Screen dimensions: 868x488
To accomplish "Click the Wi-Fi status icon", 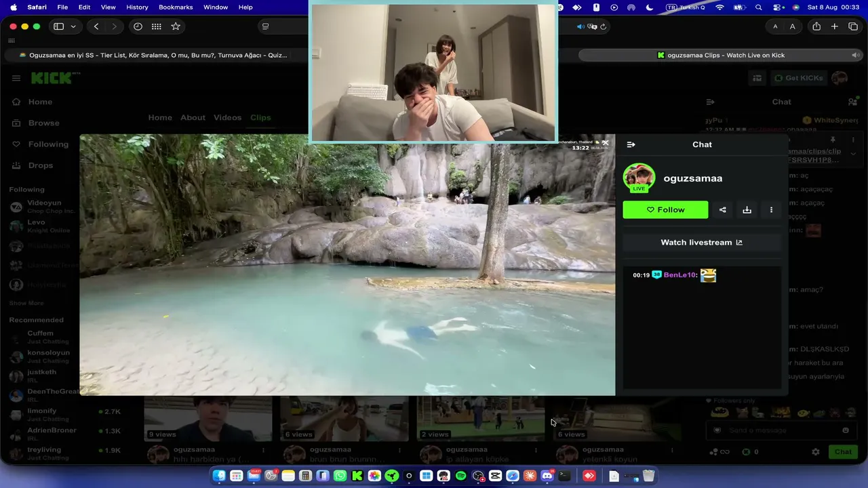I will pos(719,7).
